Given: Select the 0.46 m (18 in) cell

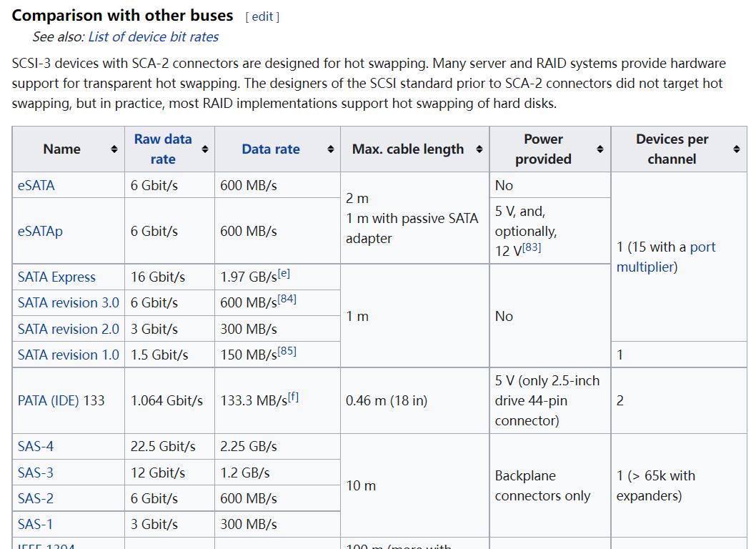Looking at the screenshot, I should 414,400.
